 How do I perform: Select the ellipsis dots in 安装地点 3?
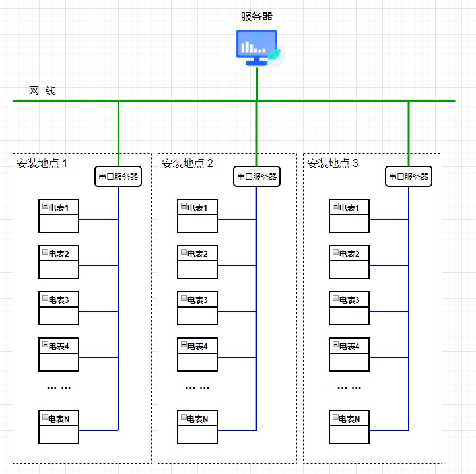point(349,388)
